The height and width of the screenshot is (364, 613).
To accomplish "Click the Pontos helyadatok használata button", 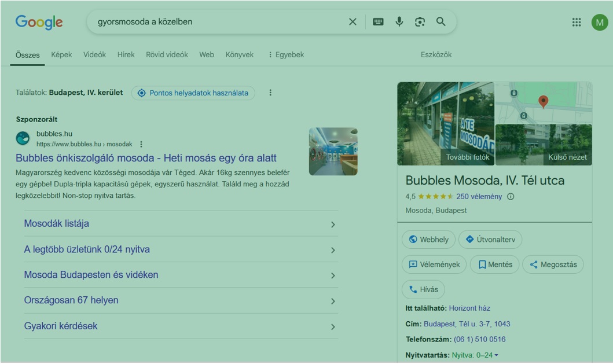I will tap(193, 93).
